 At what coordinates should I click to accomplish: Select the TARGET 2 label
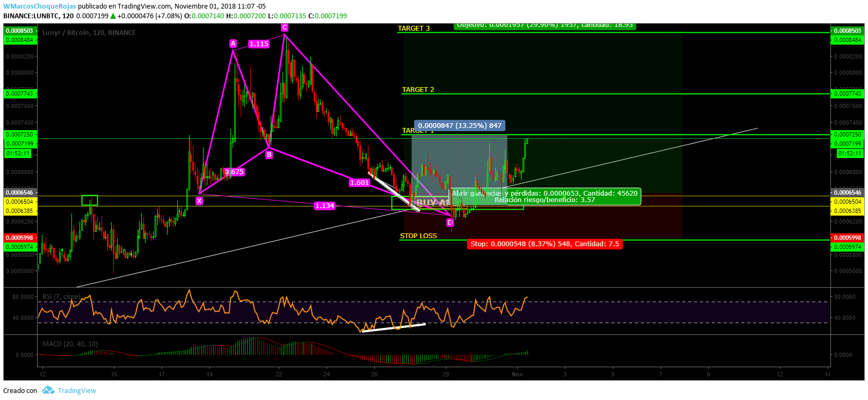(x=418, y=90)
